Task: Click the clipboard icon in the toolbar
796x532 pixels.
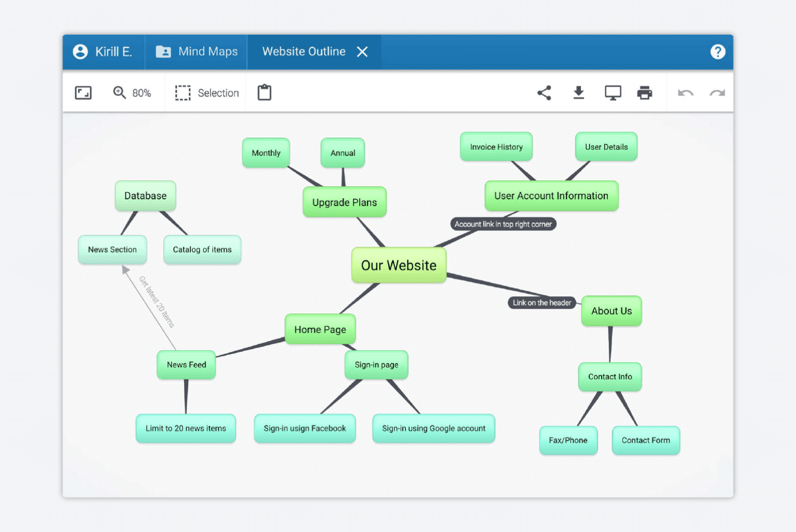Action: click(264, 92)
